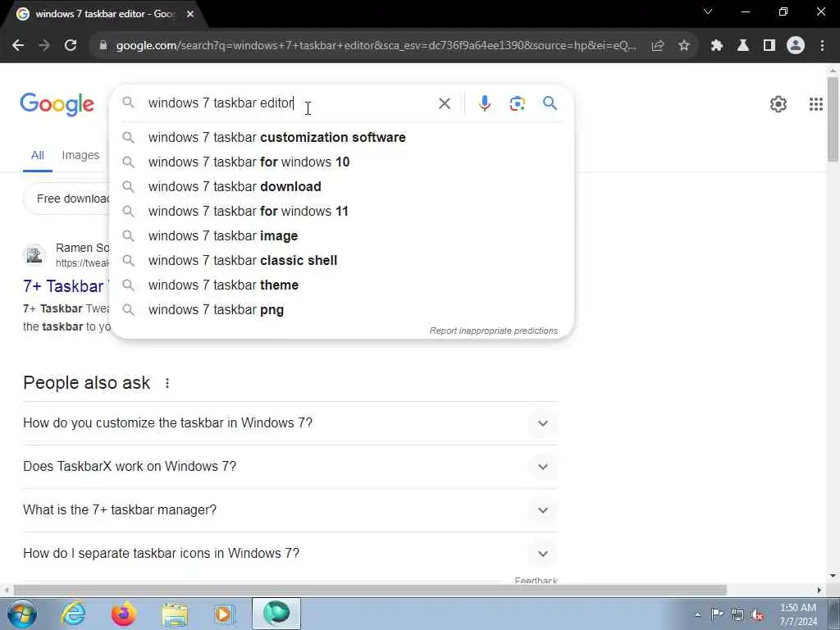The image size is (840, 630).
Task: Search by image with Google Lens icon
Action: coord(517,103)
